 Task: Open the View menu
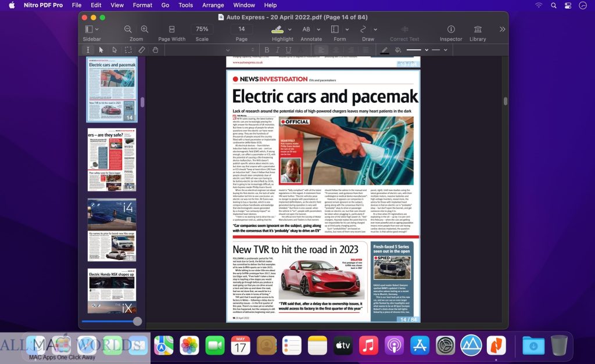(117, 5)
